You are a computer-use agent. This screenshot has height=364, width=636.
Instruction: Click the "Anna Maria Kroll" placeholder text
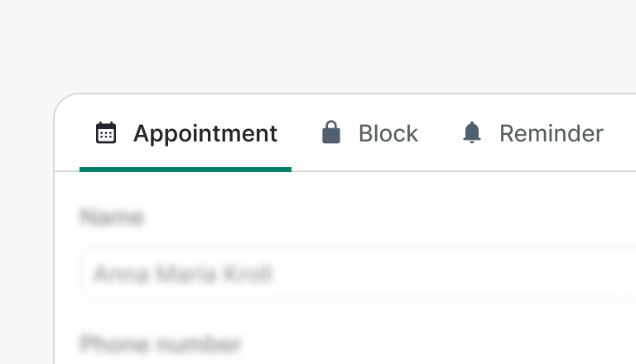[183, 274]
